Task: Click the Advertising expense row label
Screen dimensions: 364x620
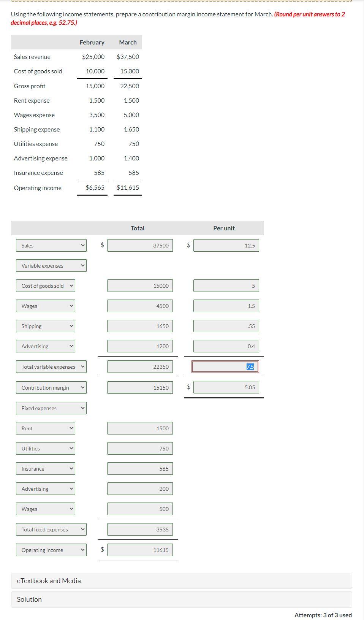Action: coord(41,158)
